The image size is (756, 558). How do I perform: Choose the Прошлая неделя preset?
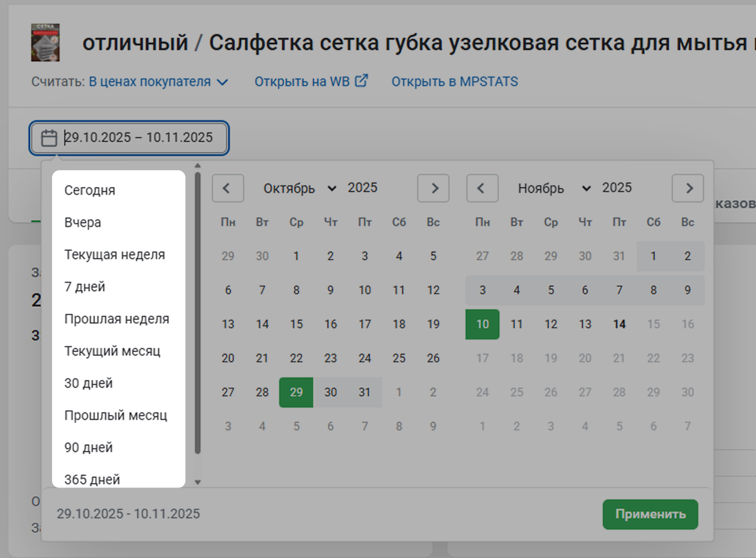[116, 319]
